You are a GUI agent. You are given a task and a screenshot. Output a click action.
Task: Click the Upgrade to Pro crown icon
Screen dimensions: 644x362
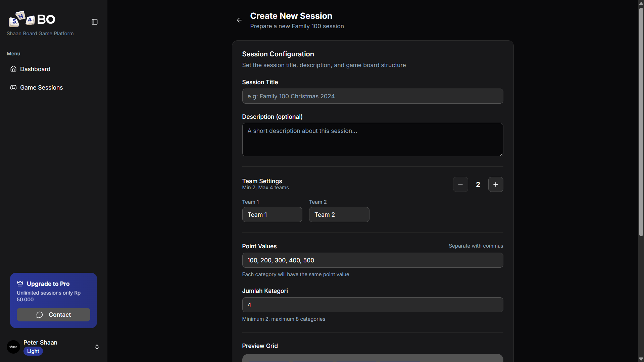(x=20, y=283)
